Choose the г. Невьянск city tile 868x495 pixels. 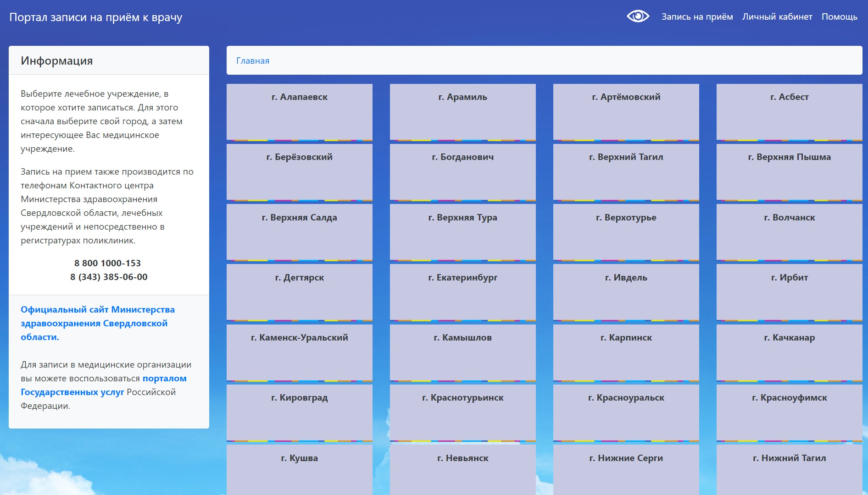(462, 467)
